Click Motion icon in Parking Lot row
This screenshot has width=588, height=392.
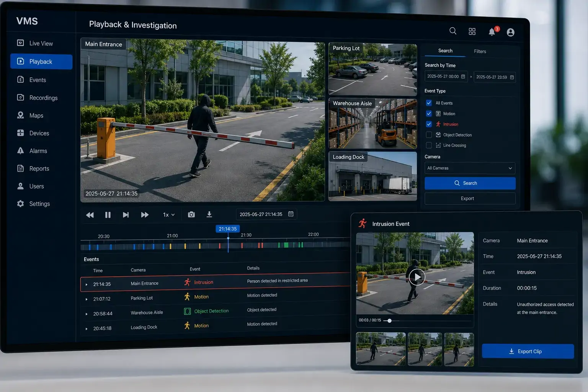187,297
